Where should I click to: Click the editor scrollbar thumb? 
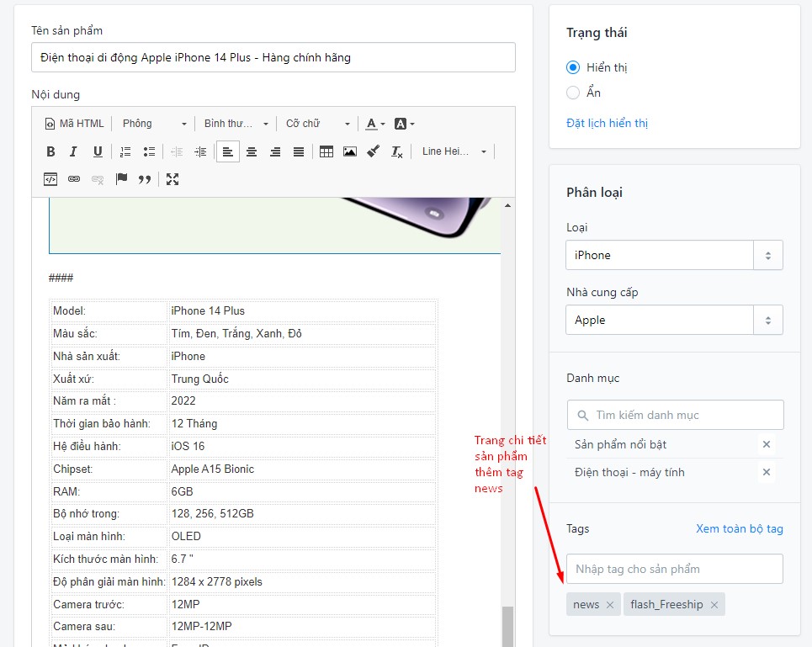click(x=508, y=626)
